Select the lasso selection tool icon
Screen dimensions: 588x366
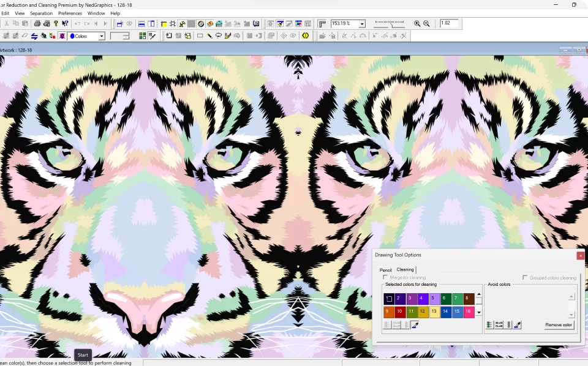[219, 36]
